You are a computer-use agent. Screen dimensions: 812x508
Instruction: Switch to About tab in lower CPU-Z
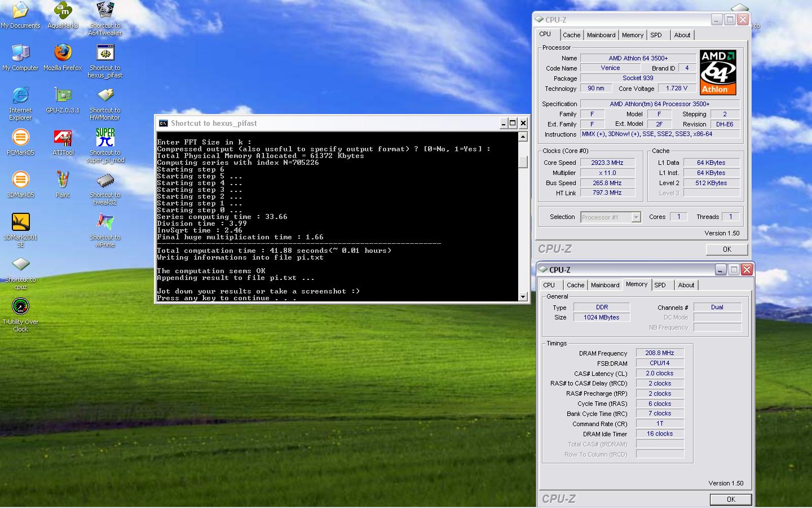pyautogui.click(x=686, y=285)
